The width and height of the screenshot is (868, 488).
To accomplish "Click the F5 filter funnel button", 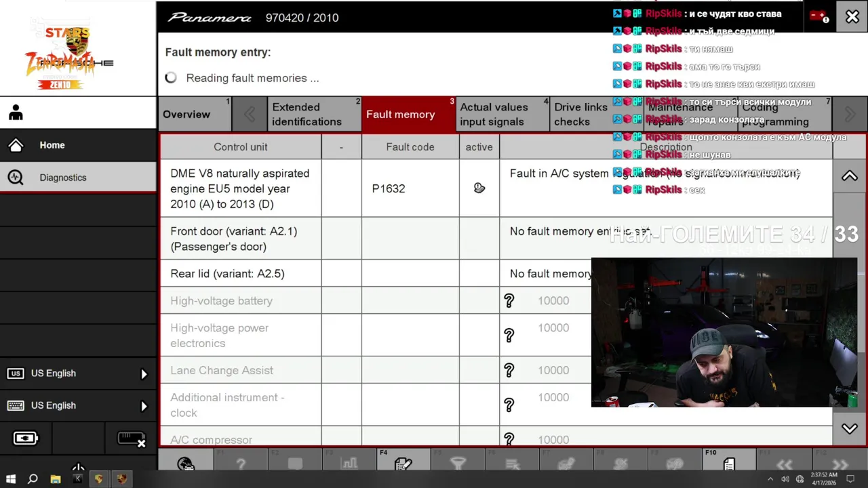I will tap(458, 460).
